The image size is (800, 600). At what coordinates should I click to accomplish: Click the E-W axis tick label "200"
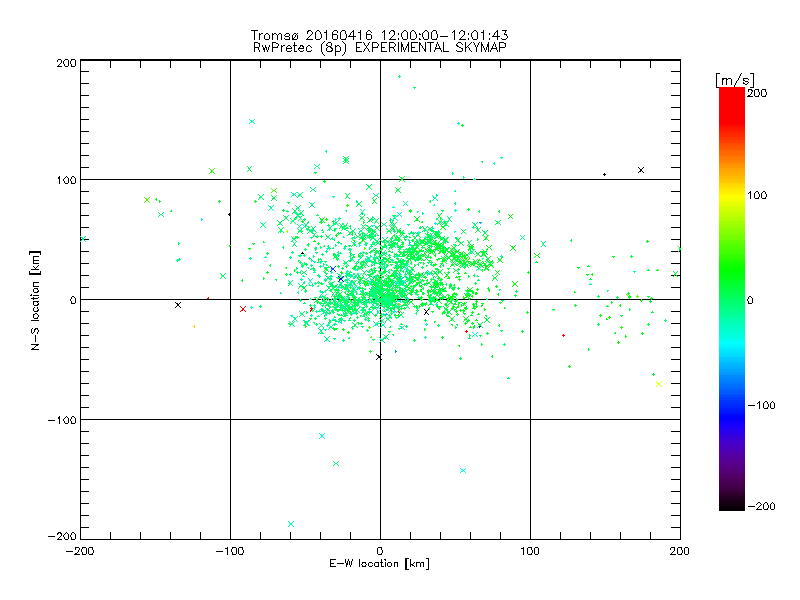pos(680,551)
